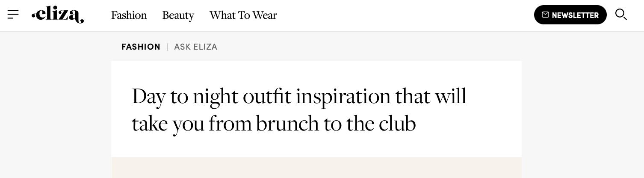The width and height of the screenshot is (644, 178).
Task: Expand the site menu with three lines icon
Action: 13,15
